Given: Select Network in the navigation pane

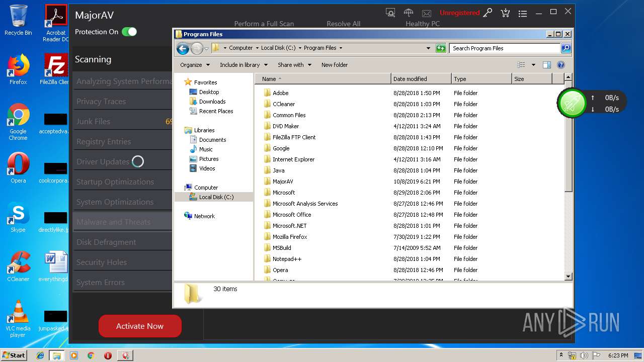Looking at the screenshot, I should 199,216.
